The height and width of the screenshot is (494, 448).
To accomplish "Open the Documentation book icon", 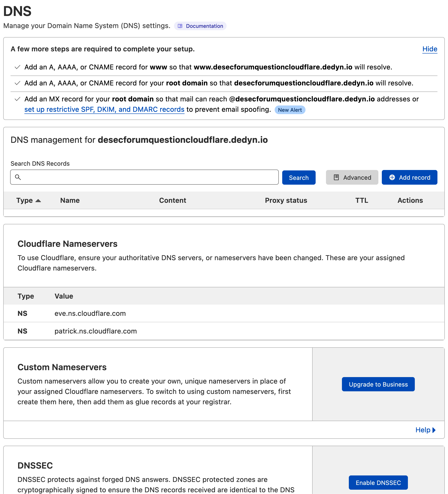I will click(180, 26).
